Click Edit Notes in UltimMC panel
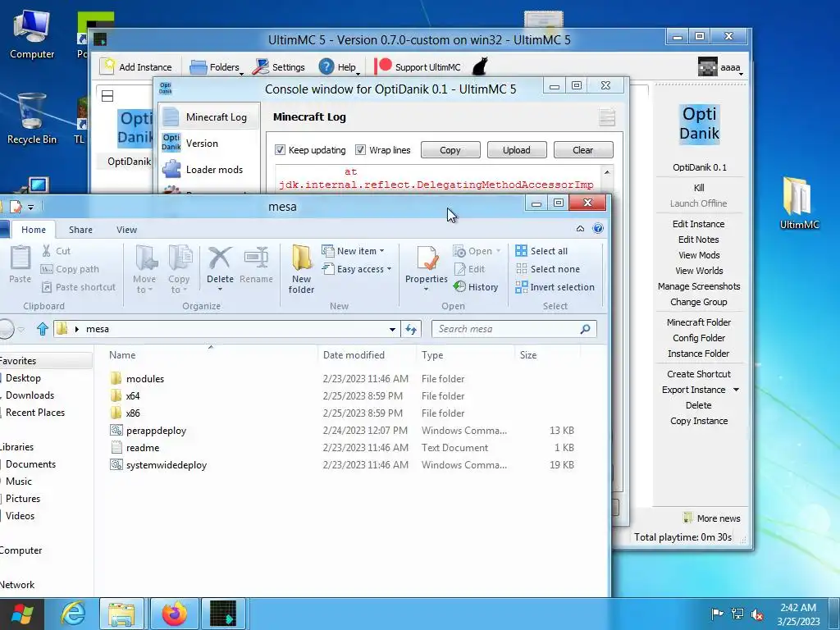Screen dimensions: 840x630 pos(699,240)
